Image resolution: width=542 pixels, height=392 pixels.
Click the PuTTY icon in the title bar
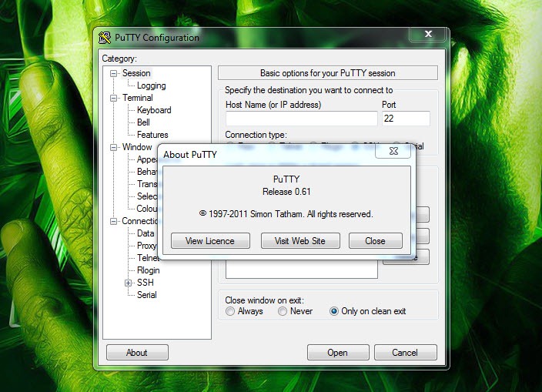105,37
